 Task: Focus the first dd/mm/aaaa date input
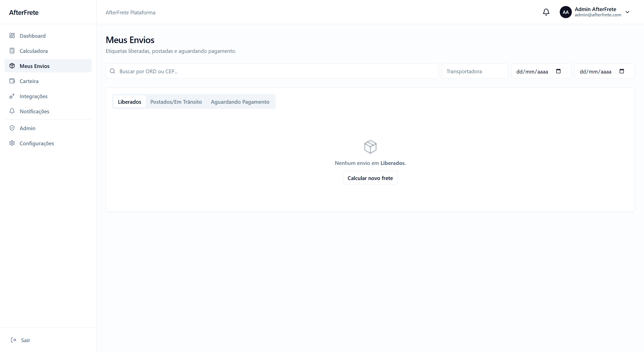[x=541, y=71]
